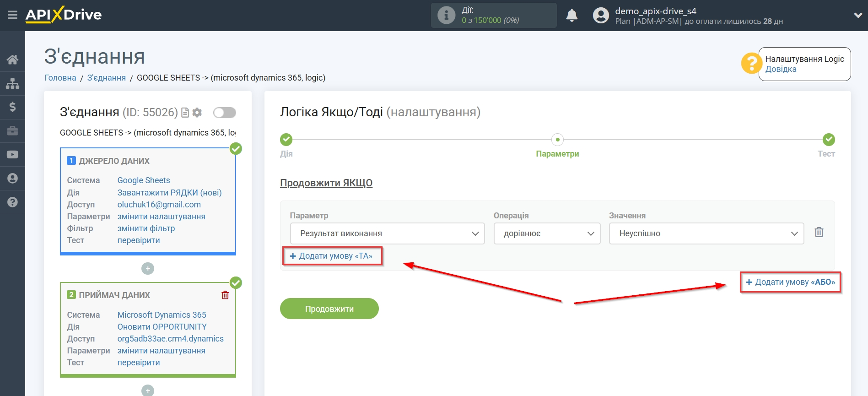Image resolution: width=868 pixels, height=396 pixels.
Task: Click the ДЖЕРЕЛО ДАНИХ header
Action: pos(114,161)
